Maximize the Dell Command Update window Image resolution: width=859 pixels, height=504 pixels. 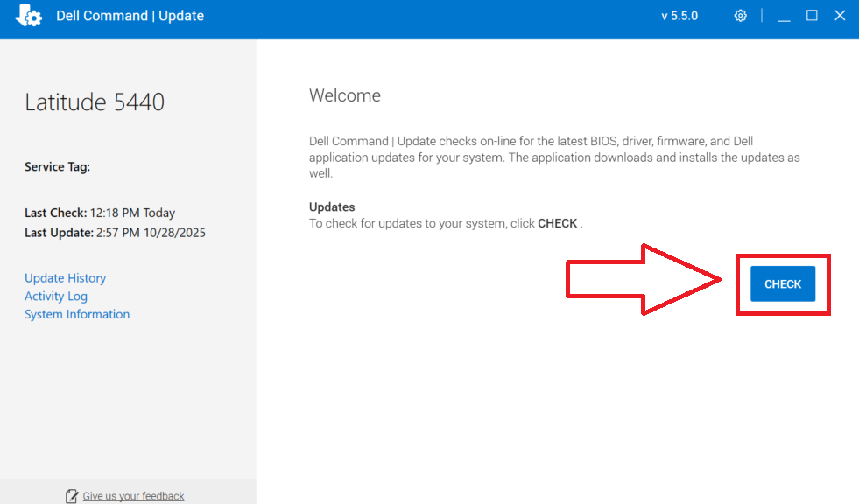(x=812, y=16)
